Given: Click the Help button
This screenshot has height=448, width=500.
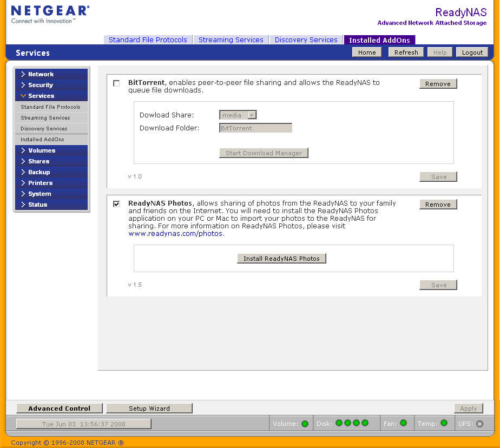Looking at the screenshot, I should tap(440, 52).
